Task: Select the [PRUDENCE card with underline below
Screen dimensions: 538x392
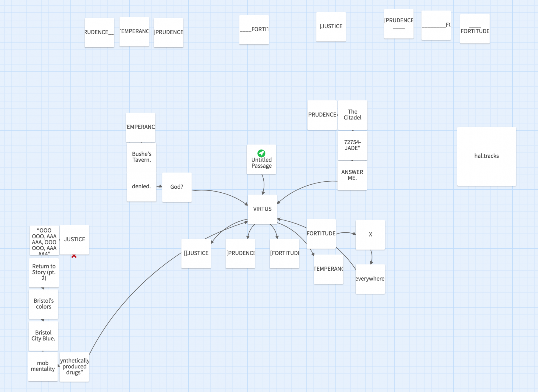Action: click(x=399, y=24)
